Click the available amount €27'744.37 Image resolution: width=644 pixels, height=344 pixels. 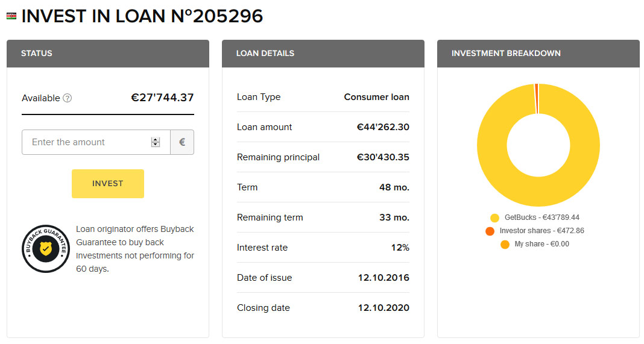coord(163,98)
